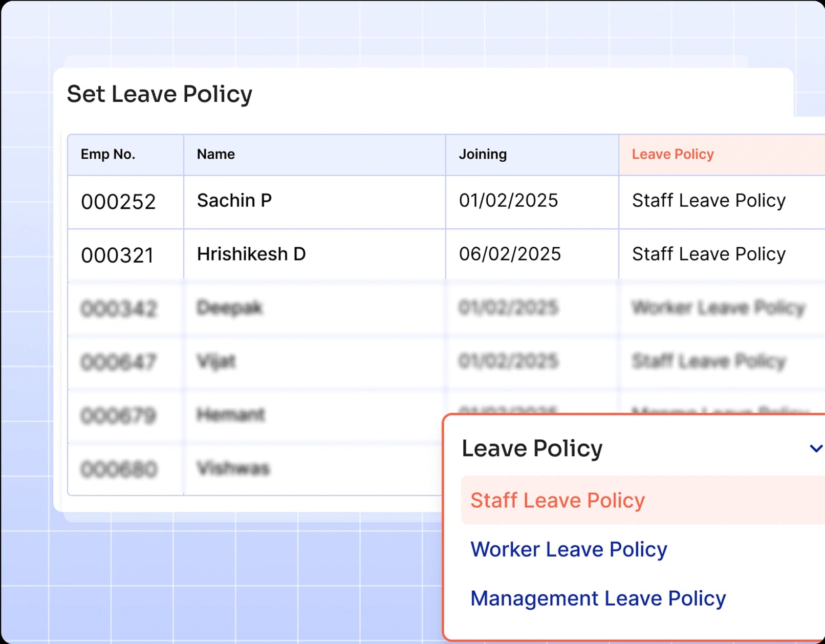Click joining date 01/02/2025 for Sachin
Screen dimensions: 825x644
(508, 201)
